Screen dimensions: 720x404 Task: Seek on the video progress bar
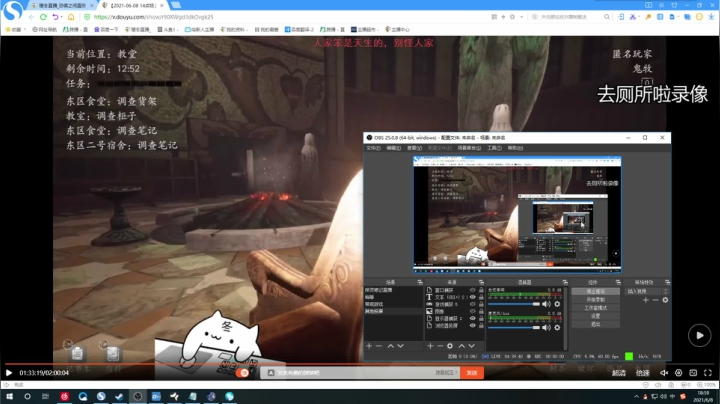click(x=360, y=364)
